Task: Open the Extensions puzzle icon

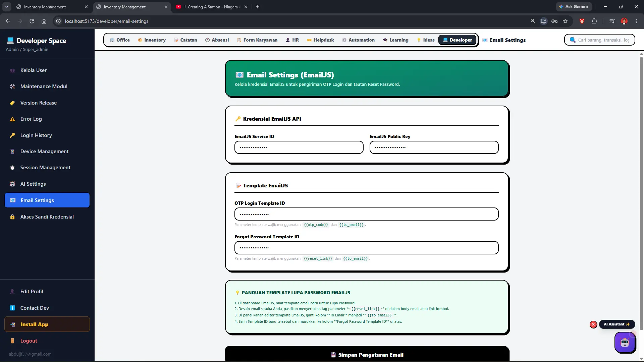Action: pyautogui.click(x=594, y=21)
